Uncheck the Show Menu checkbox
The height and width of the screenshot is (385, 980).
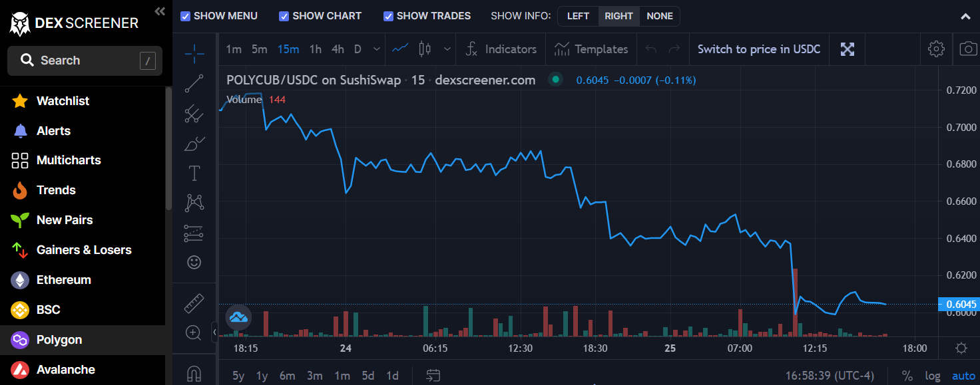click(x=186, y=16)
